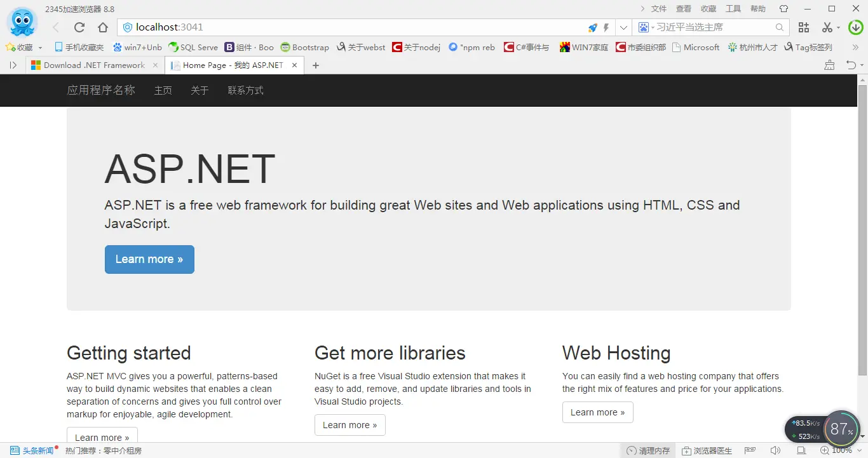Click the tab bar toolbox icon
Viewport: 868px width, 458px height.
pyautogui.click(x=829, y=65)
